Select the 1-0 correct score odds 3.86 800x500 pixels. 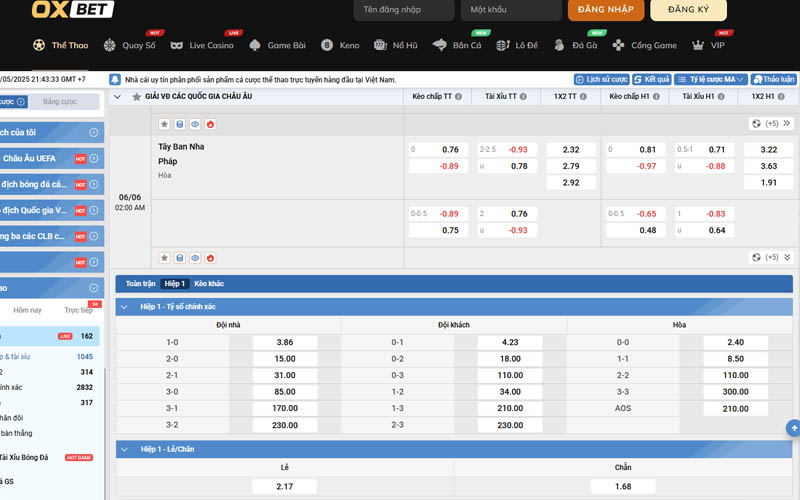(x=284, y=342)
